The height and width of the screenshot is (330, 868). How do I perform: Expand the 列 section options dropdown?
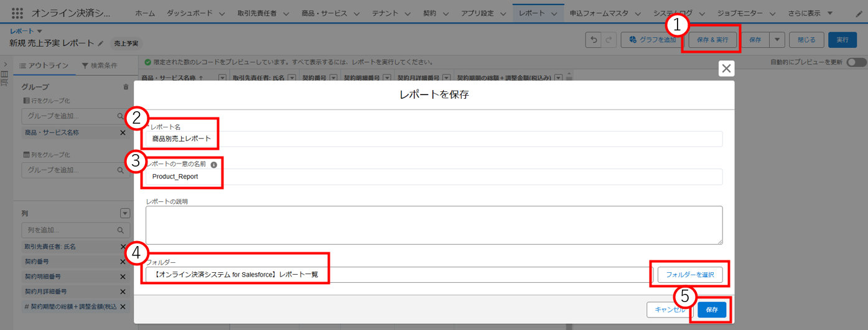click(125, 213)
